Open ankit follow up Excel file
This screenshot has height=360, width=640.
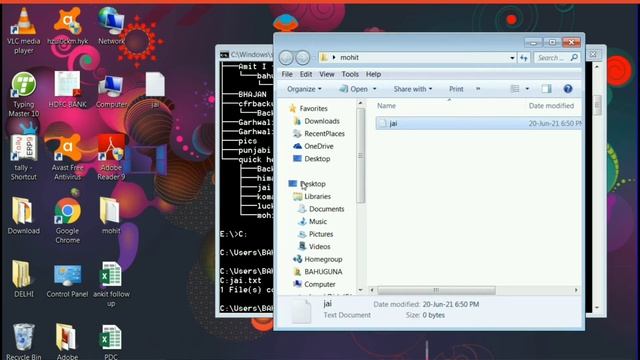111,284
